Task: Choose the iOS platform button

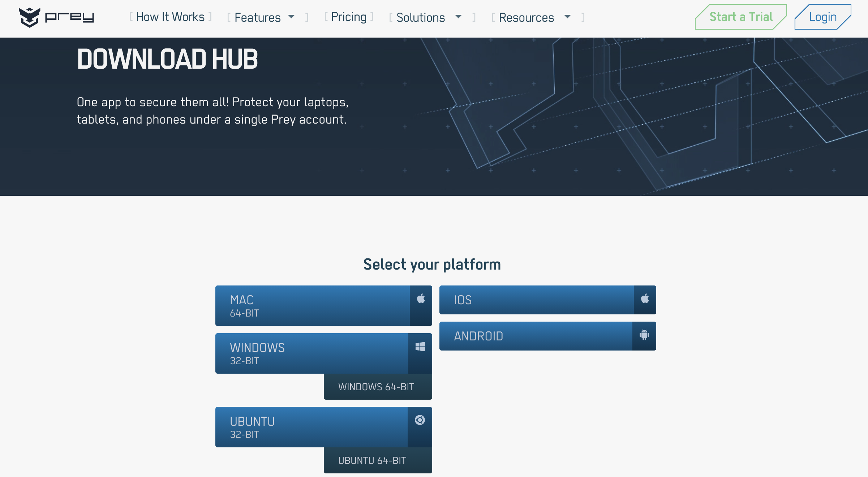Action: tap(548, 300)
